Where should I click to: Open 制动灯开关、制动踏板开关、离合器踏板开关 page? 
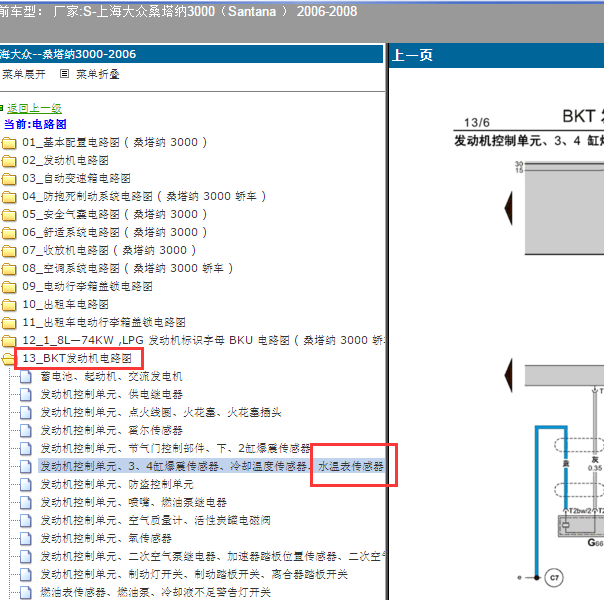[194, 575]
